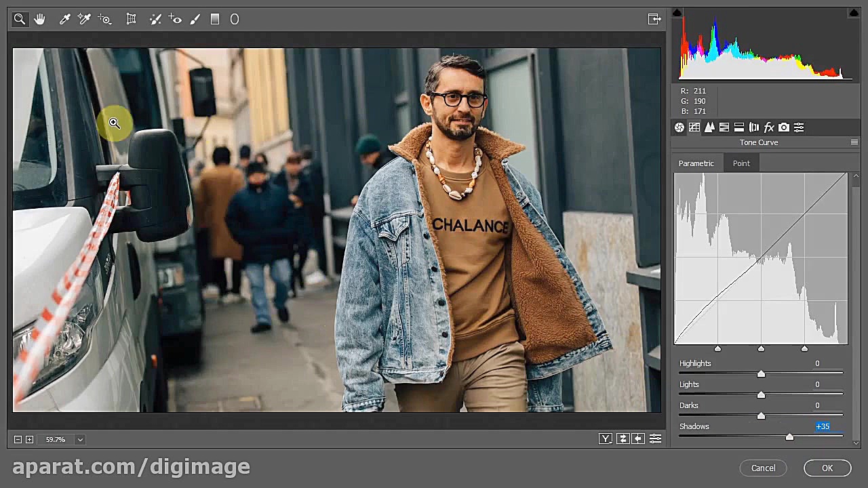The height and width of the screenshot is (488, 868).
Task: Click the Lights slider handle
Action: tap(761, 395)
